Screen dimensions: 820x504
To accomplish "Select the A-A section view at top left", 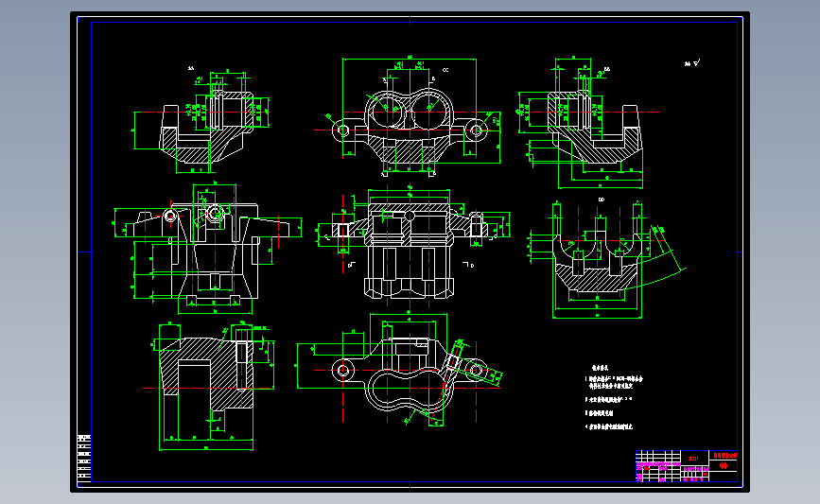I will (x=201, y=123).
